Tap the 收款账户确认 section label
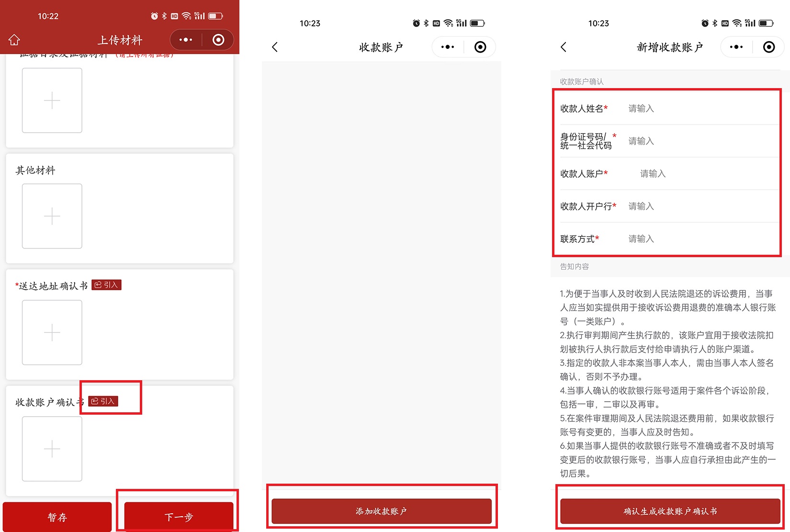 (x=582, y=81)
